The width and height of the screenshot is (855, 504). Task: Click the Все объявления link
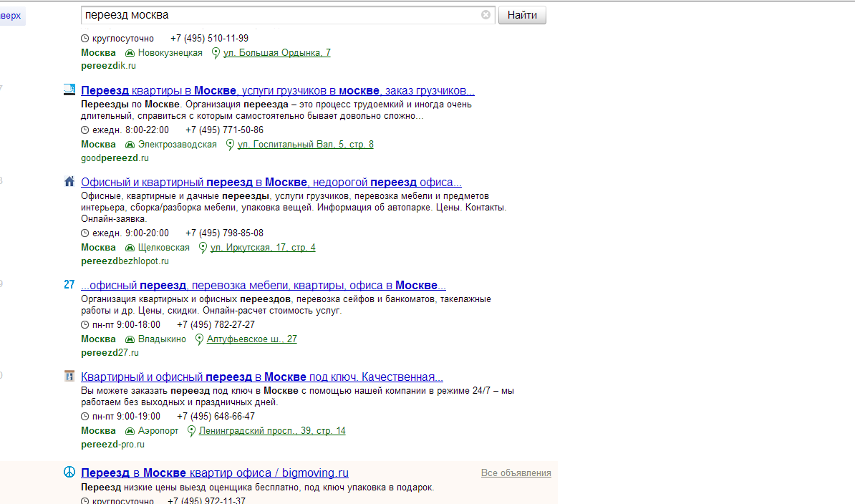(516, 473)
